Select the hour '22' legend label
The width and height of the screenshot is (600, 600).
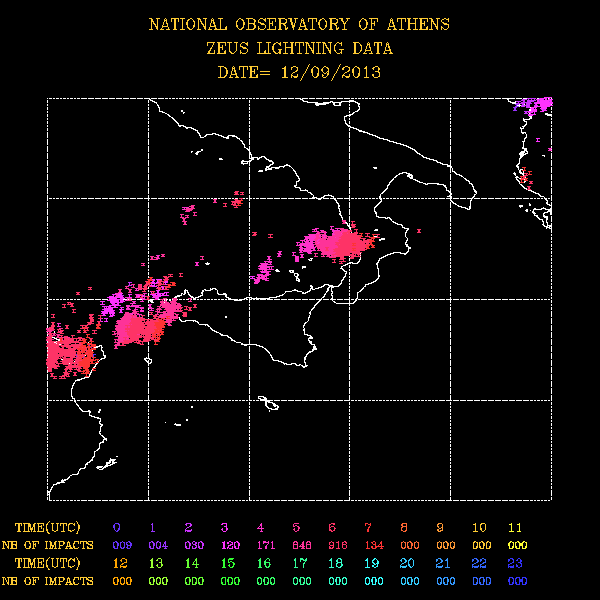[x=479, y=563]
